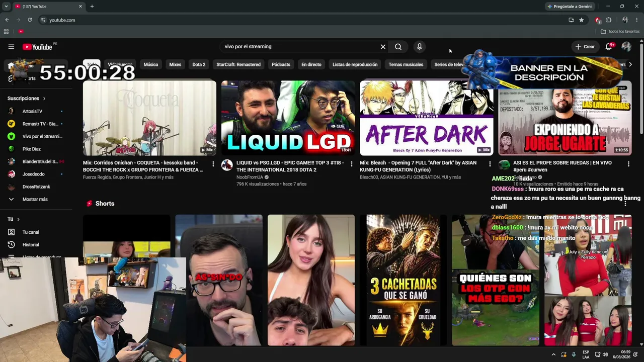This screenshot has width=644, height=362.
Task: Install the YouTube app from the address bar
Action: tap(571, 20)
